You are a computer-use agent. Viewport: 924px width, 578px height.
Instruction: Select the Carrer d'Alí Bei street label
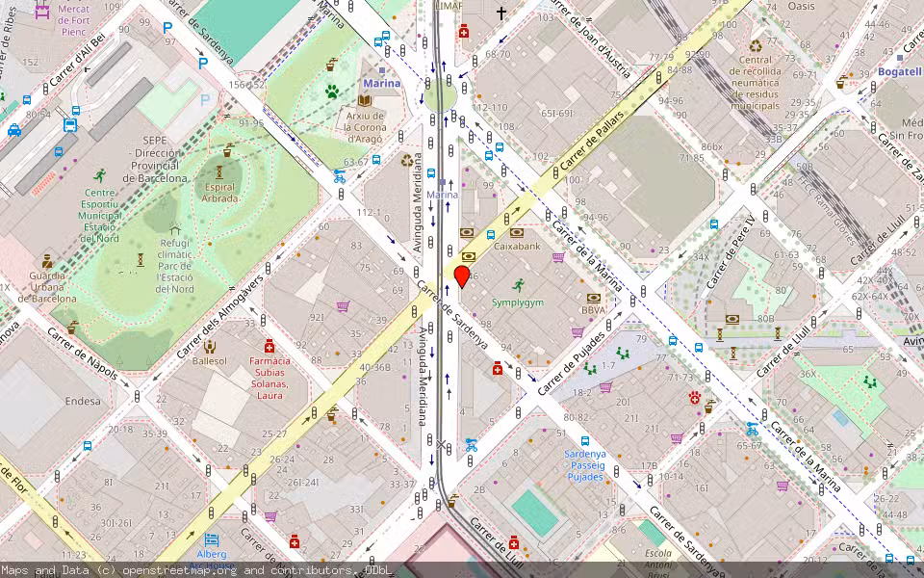pos(78,59)
